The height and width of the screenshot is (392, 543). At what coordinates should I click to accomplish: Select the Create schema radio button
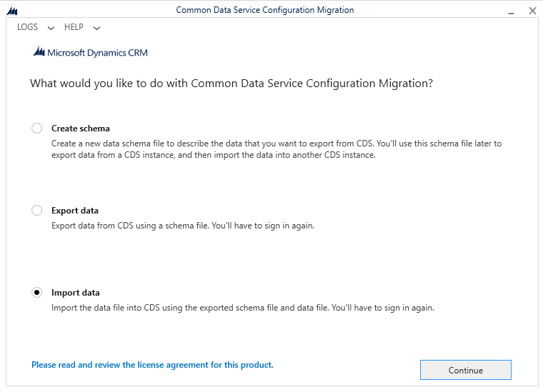(36, 129)
